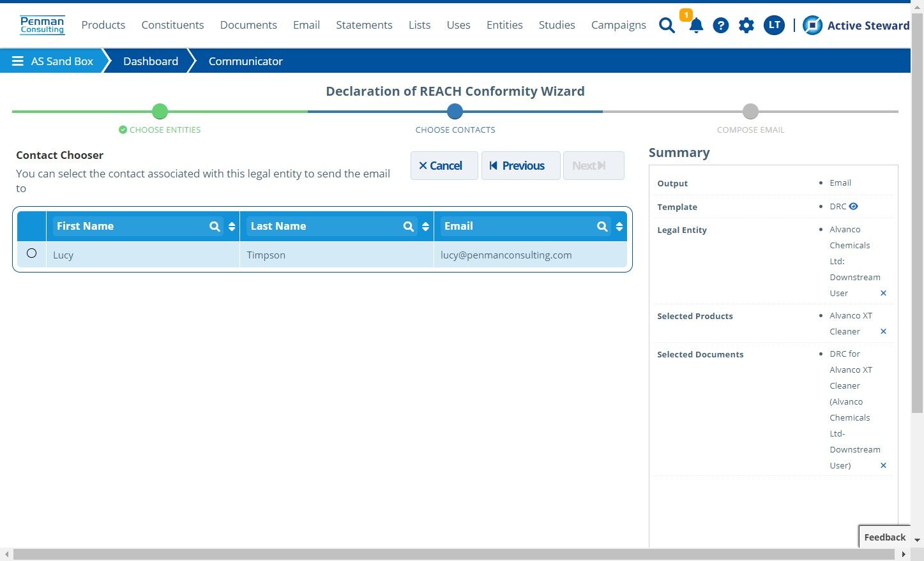924x561 pixels.
Task: Search the Last Name column
Action: 409,227
